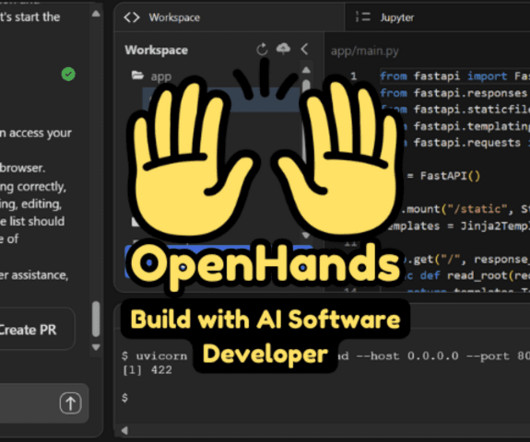Collapse the workspace file panel

304,49
